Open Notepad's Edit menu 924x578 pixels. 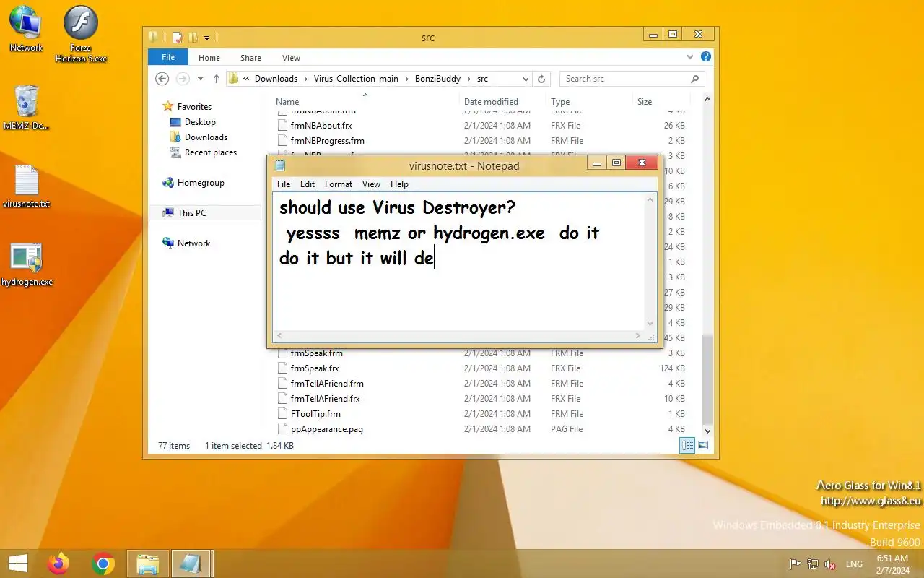pos(308,184)
